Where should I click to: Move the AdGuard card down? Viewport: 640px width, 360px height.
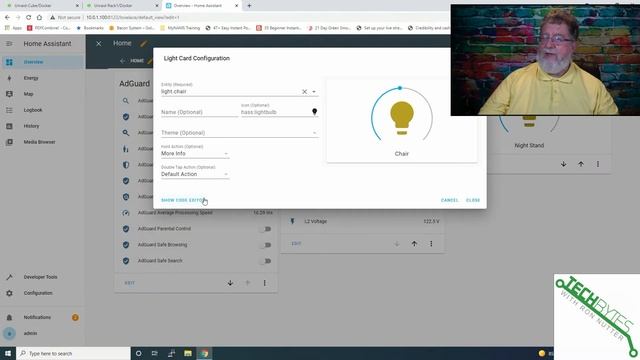coord(230,283)
